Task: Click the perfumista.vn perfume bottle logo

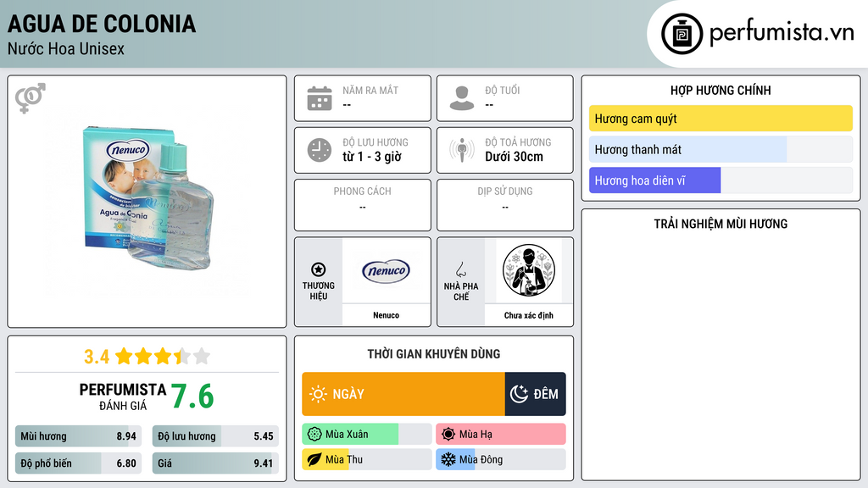Action: pos(682,34)
